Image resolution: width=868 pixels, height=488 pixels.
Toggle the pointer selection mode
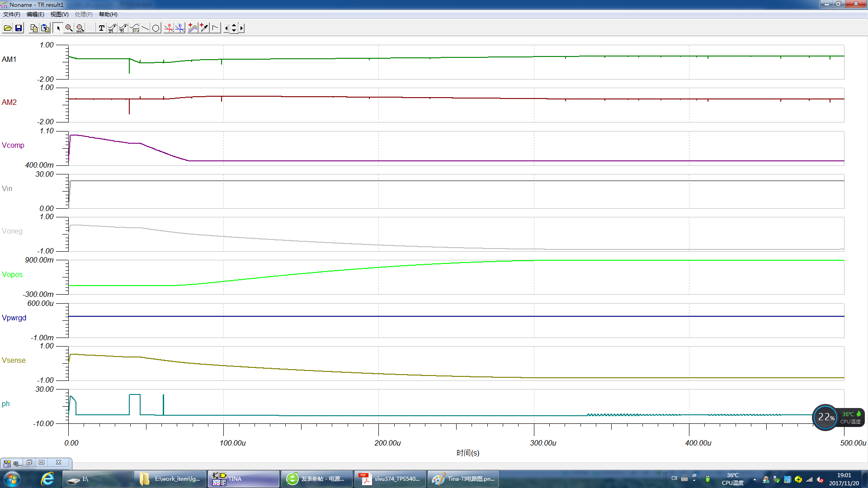click(x=58, y=28)
